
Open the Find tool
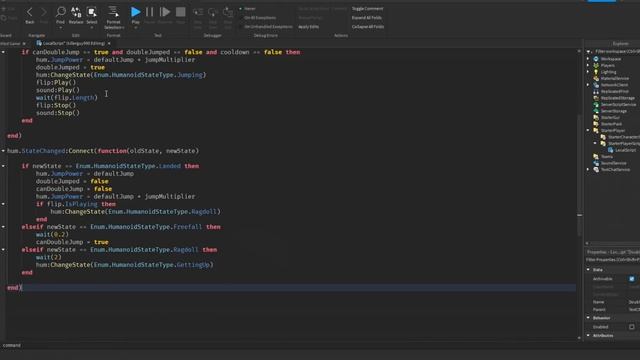coord(60,14)
